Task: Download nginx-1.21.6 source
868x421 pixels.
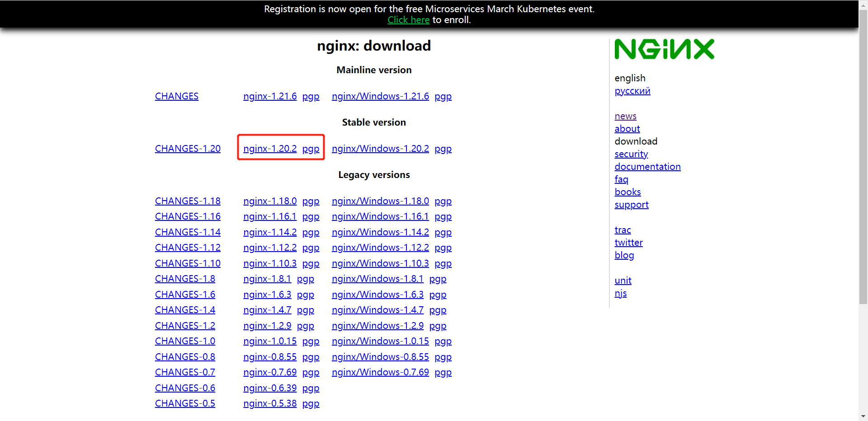Action: 270,96
